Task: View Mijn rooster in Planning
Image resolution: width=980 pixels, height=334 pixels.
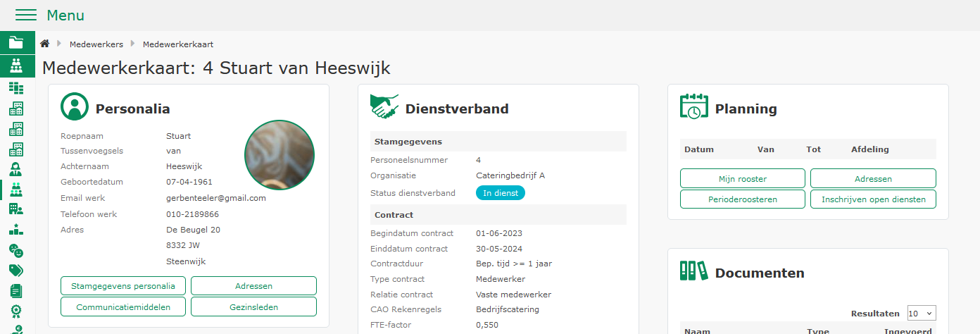Action: coord(742,178)
